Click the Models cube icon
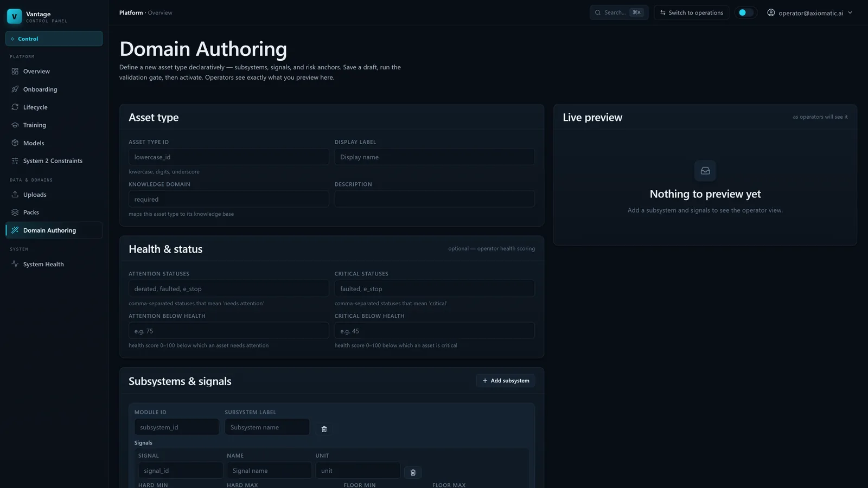This screenshot has width=868, height=488. click(x=15, y=143)
